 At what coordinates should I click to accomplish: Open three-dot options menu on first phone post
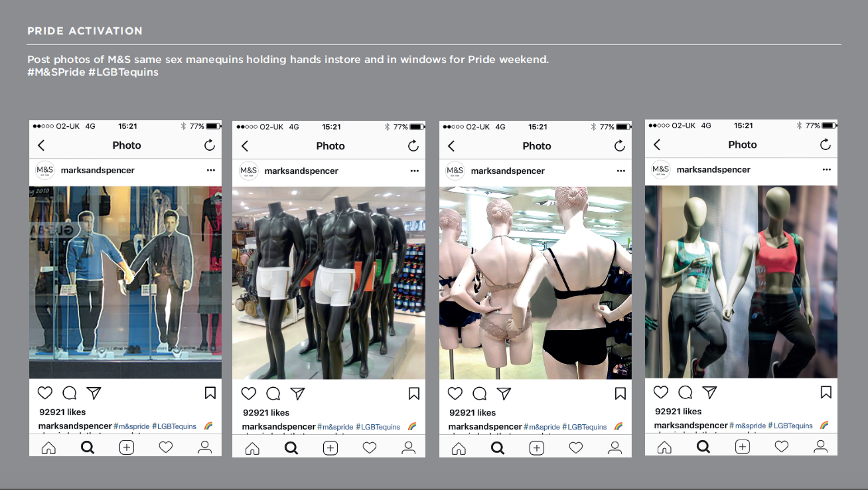coord(211,171)
